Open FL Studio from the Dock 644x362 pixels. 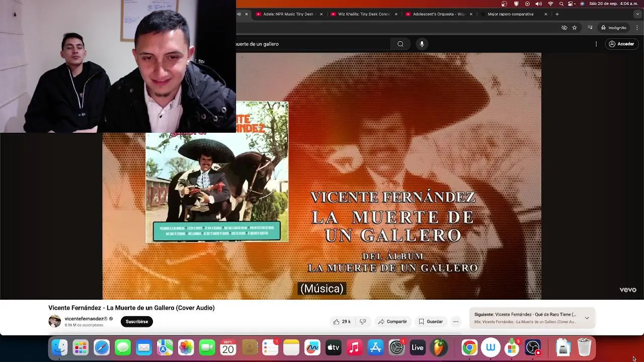coord(439,347)
